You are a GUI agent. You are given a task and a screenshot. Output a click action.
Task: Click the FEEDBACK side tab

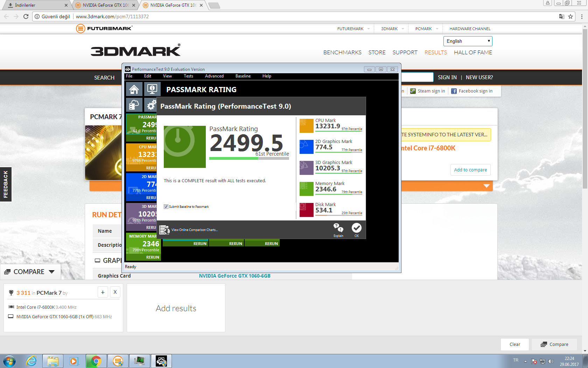[x=6, y=184]
